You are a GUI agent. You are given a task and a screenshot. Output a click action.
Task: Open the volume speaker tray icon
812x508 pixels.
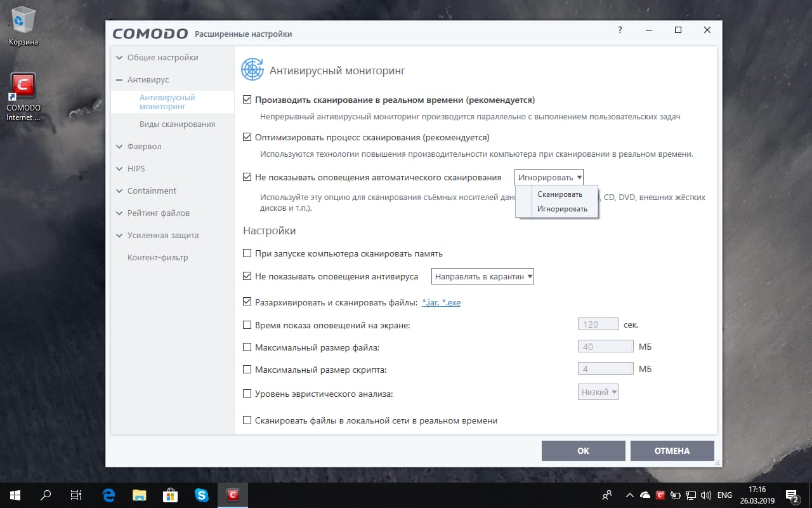click(706, 495)
